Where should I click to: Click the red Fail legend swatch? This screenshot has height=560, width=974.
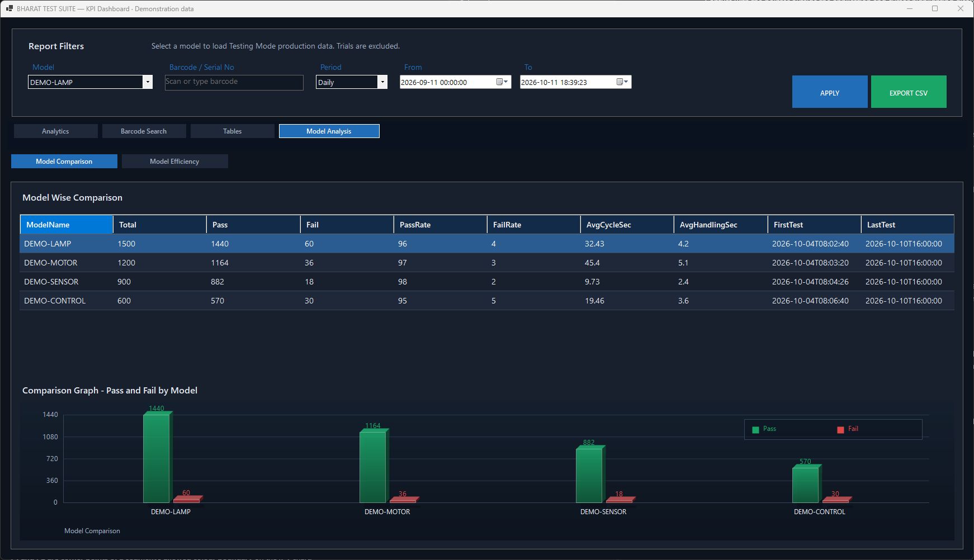click(840, 430)
